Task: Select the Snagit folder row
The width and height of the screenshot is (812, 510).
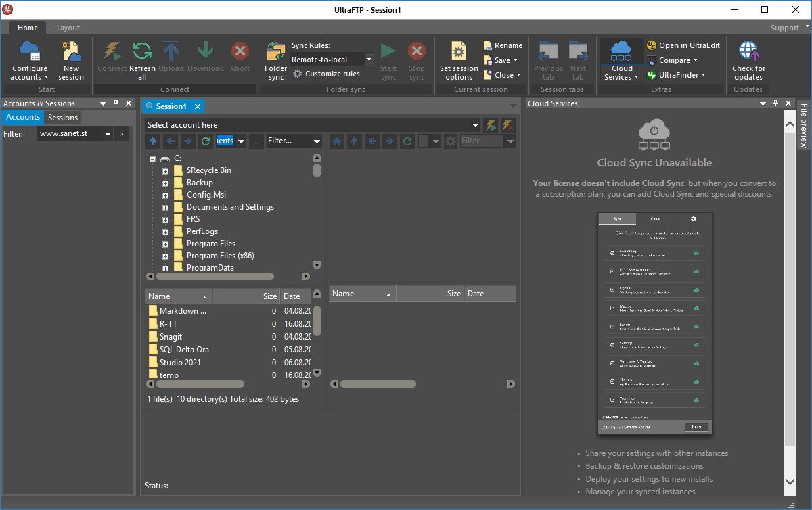Action: pyautogui.click(x=229, y=337)
